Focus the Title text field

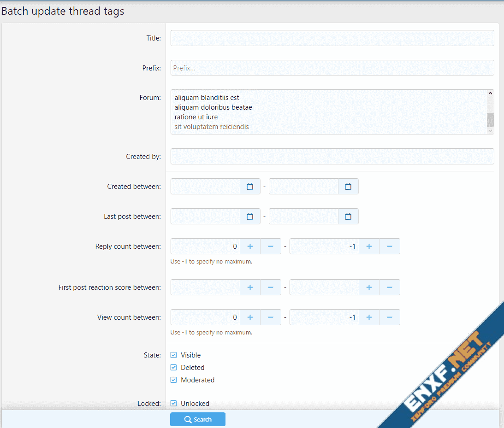click(x=332, y=38)
